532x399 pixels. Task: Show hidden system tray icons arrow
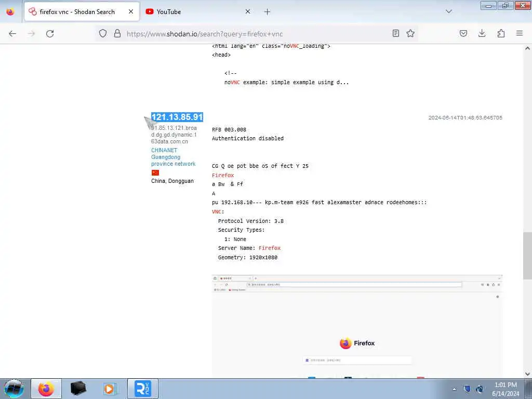(454, 389)
